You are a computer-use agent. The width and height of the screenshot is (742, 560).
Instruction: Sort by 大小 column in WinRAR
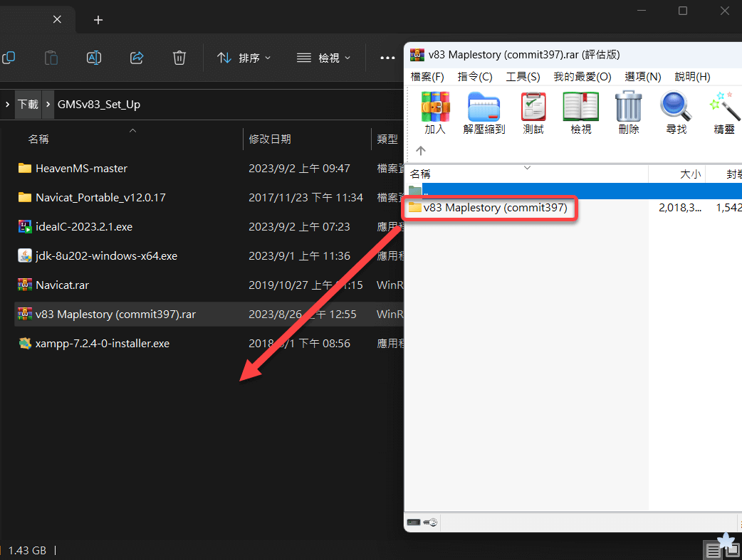point(690,174)
